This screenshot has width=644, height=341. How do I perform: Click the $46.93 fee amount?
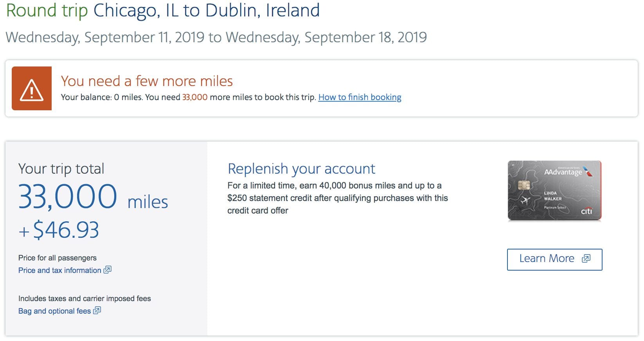pyautogui.click(x=66, y=230)
